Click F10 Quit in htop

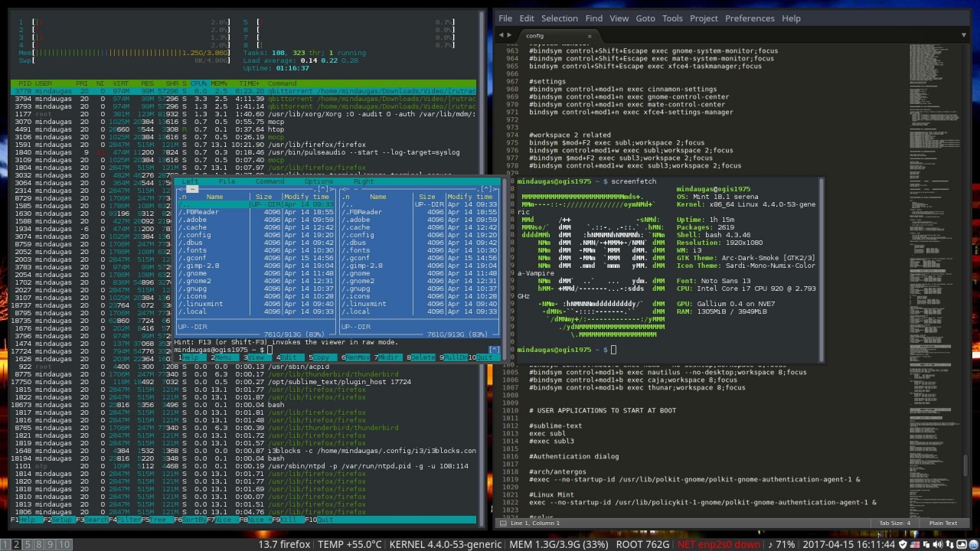pyautogui.click(x=319, y=520)
